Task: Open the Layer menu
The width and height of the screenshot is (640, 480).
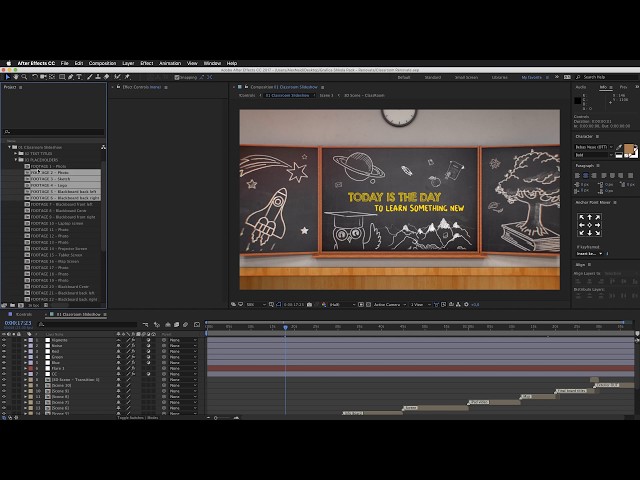Action: coord(128,63)
